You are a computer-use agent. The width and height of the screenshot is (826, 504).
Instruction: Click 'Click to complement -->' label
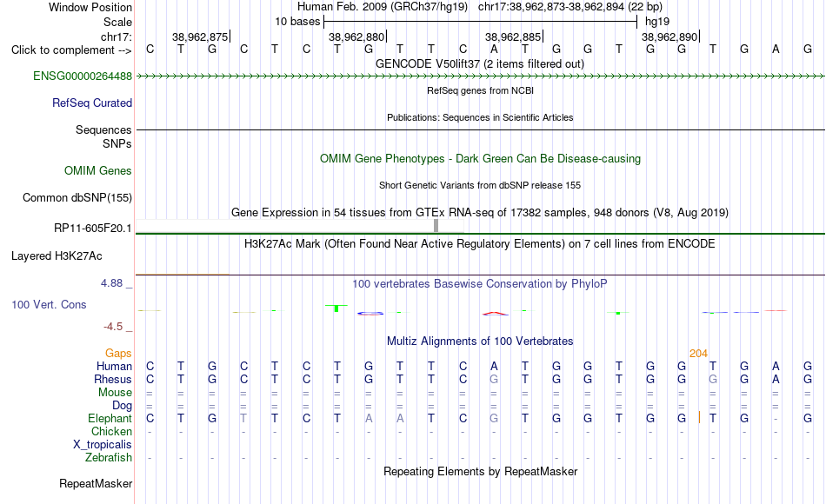point(71,50)
